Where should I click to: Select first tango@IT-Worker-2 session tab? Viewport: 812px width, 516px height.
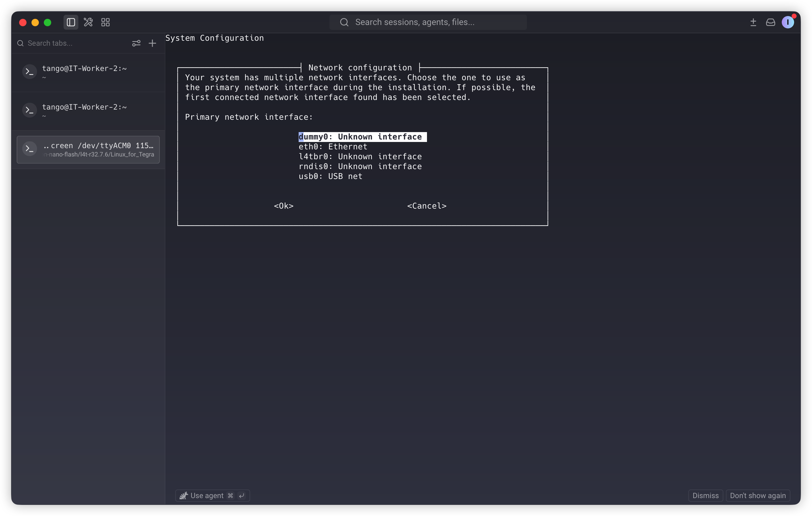click(88, 72)
